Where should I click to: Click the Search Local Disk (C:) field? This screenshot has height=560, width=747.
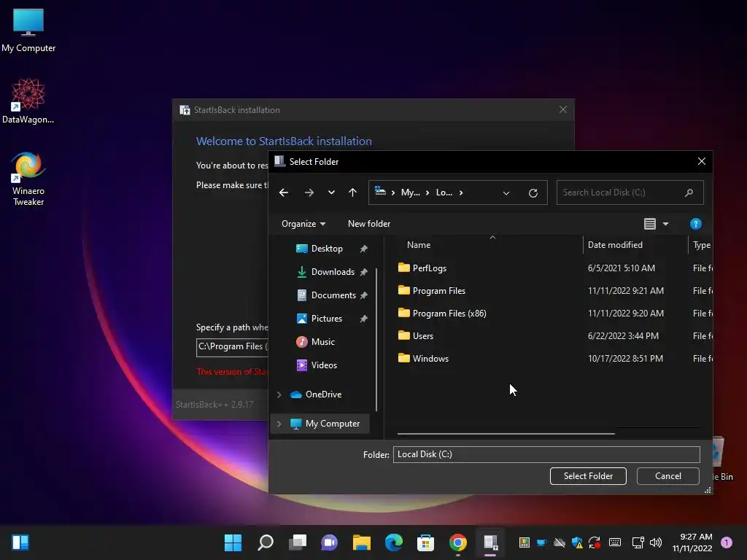[630, 192]
